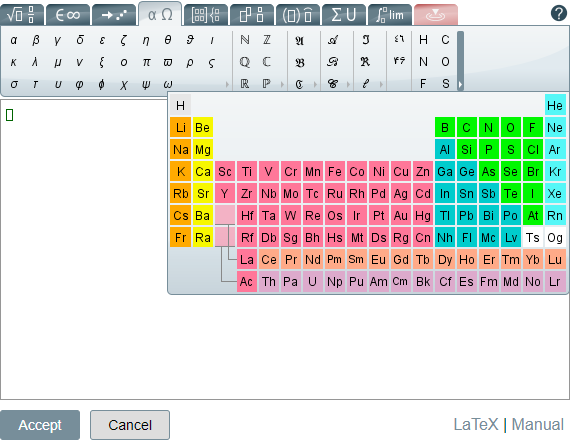Expand the double-struck sets group arrow

[282, 84]
